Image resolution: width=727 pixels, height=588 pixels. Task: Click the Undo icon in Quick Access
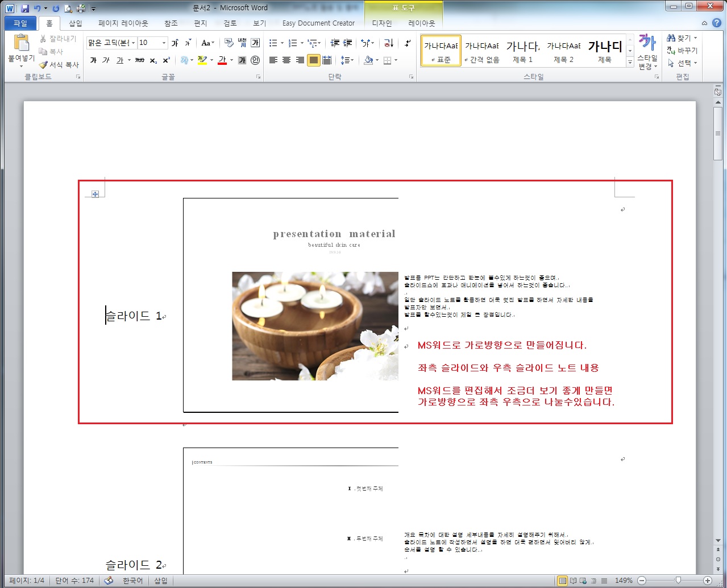(37, 9)
